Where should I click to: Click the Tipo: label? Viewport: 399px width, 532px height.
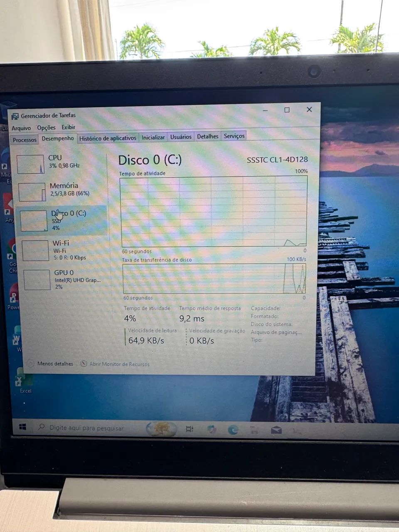[257, 340]
